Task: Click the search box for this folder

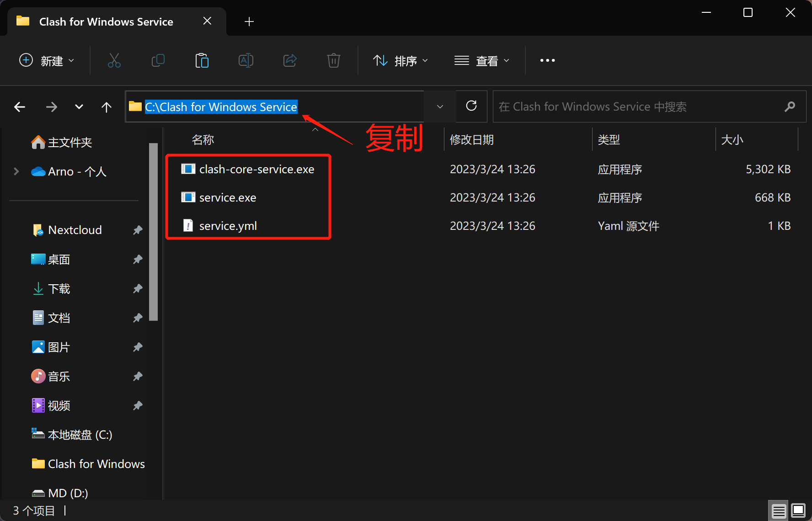Action: 649,106
